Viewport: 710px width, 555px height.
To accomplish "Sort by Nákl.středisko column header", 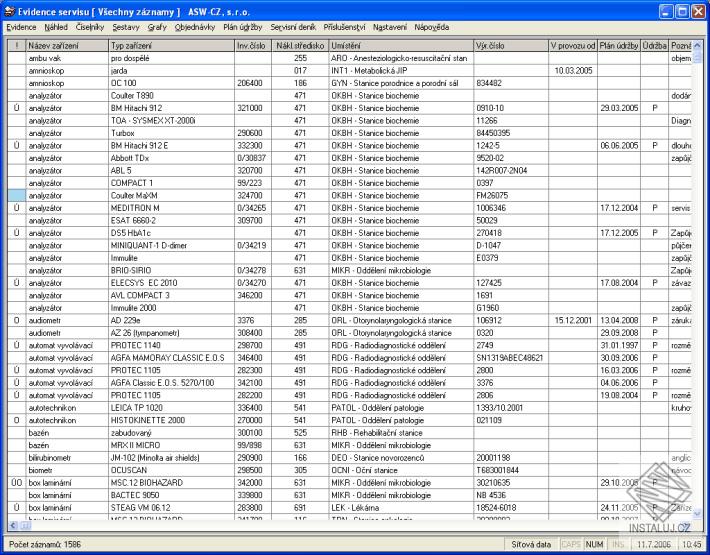I will point(300,46).
